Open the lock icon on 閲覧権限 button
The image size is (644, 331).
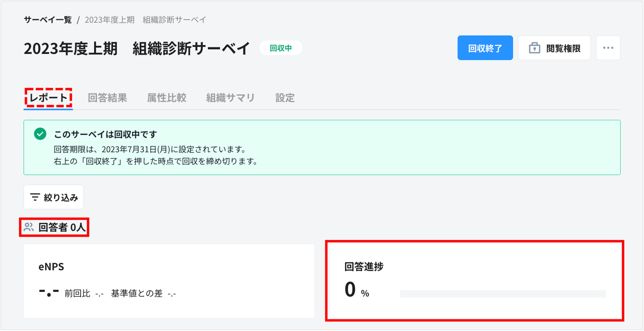click(535, 48)
